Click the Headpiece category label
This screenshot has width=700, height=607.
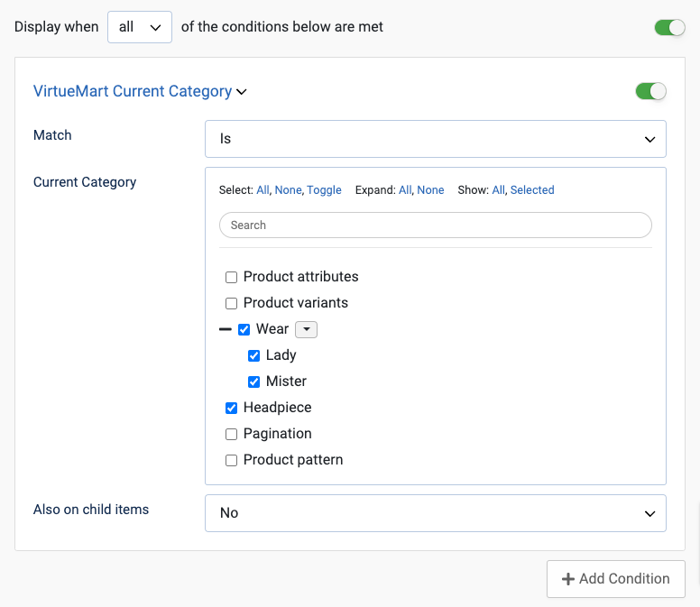point(277,408)
